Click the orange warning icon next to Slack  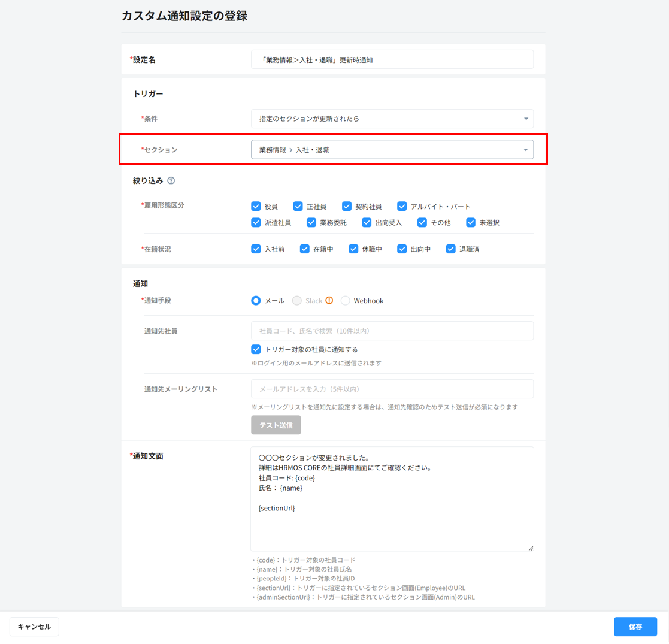[x=329, y=301]
